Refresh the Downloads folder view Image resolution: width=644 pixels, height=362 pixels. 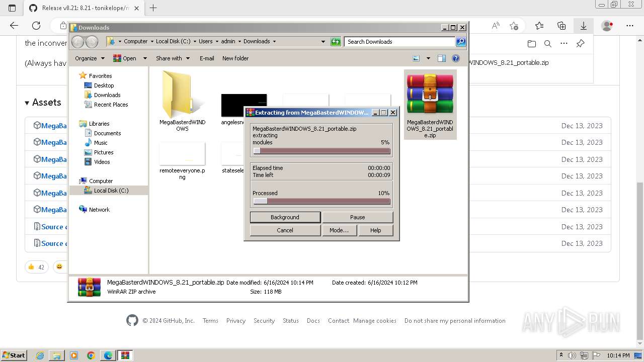[336, 42]
